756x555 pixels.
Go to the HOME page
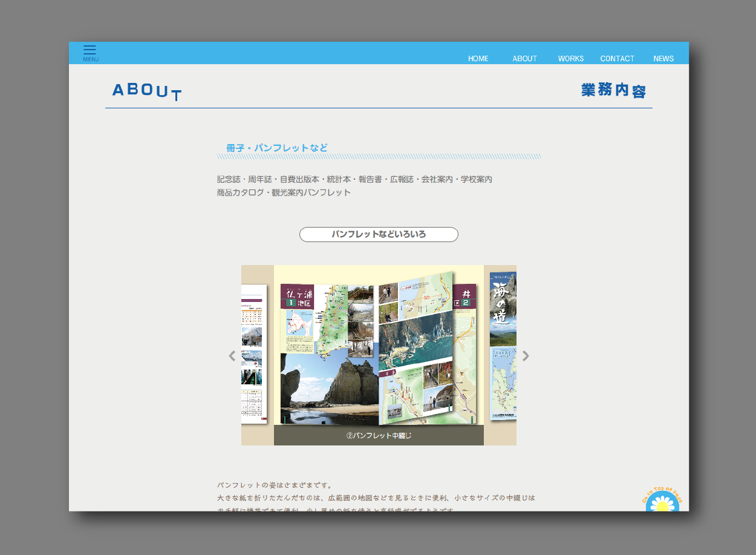(478, 59)
